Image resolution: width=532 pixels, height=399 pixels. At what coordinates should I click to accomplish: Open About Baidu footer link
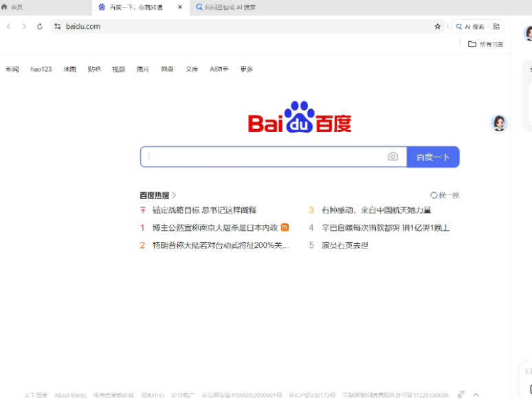[70, 396]
